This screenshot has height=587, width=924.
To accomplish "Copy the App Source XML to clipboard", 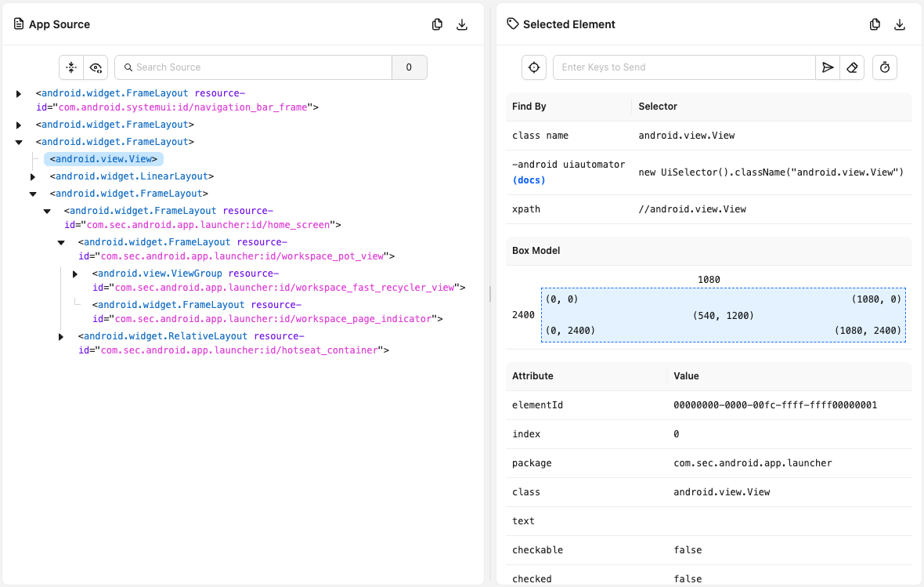I will pyautogui.click(x=438, y=24).
